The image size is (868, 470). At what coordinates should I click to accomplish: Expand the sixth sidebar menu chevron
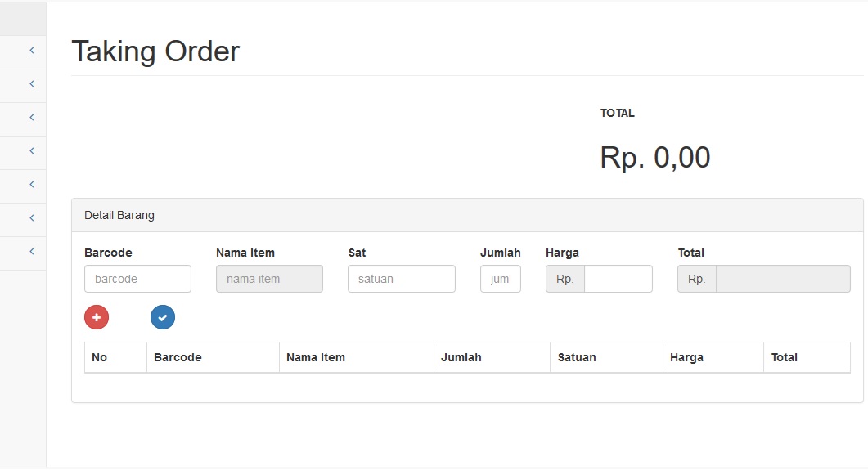point(31,218)
